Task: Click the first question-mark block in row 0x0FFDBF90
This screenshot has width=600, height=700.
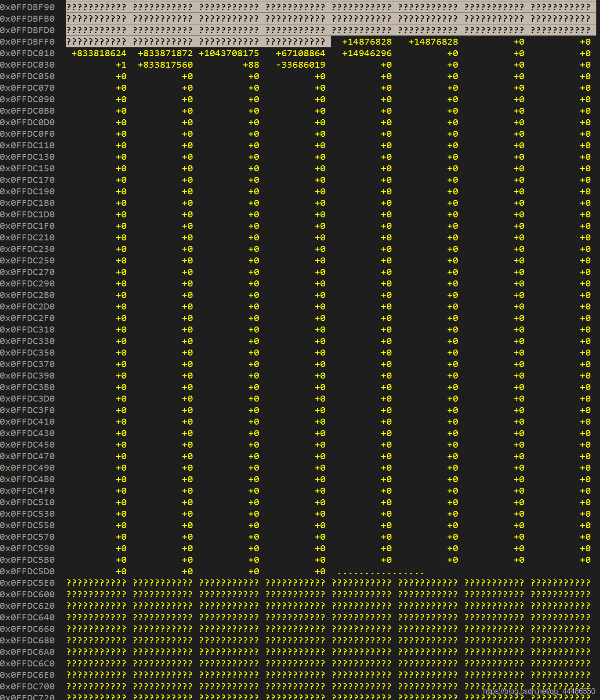Action: click(96, 7)
